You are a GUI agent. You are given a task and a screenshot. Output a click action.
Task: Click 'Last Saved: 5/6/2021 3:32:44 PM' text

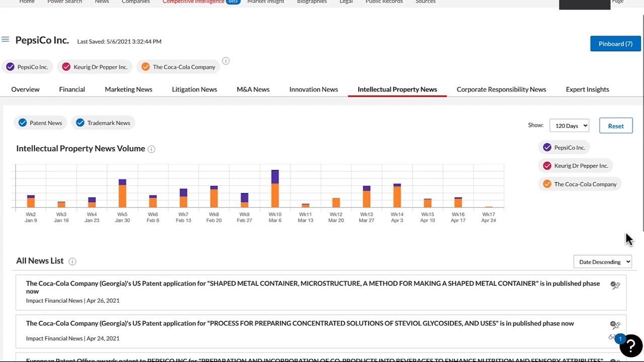pyautogui.click(x=119, y=42)
